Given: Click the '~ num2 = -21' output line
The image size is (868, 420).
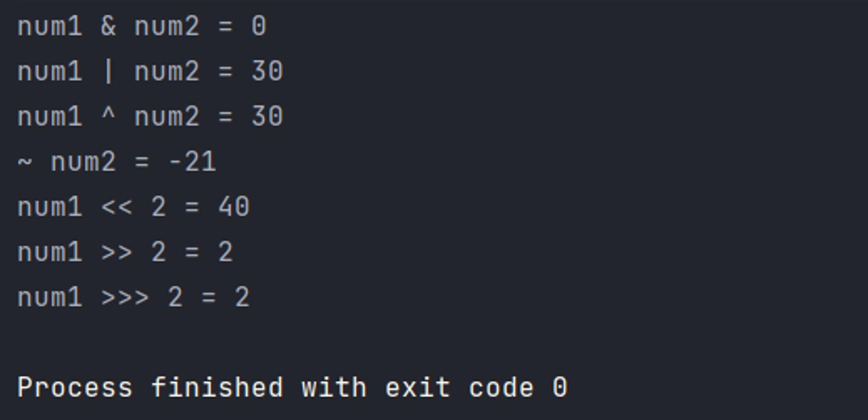Looking at the screenshot, I should [x=117, y=162].
